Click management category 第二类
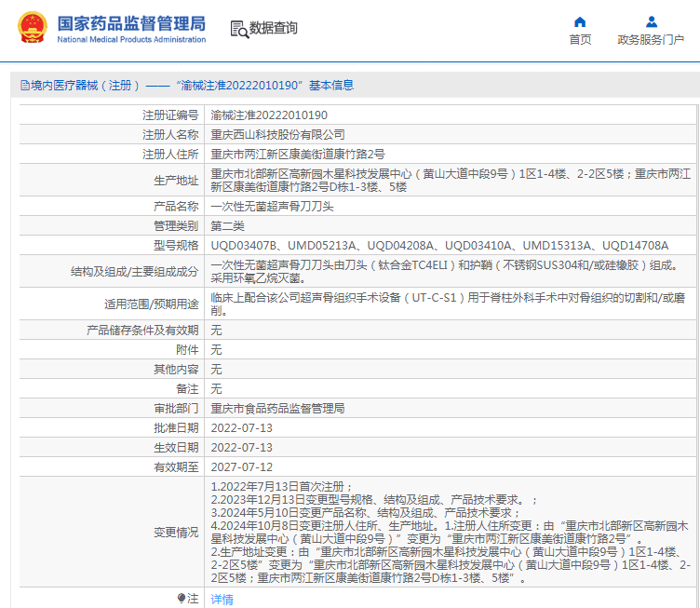700x608 pixels. tap(228, 226)
